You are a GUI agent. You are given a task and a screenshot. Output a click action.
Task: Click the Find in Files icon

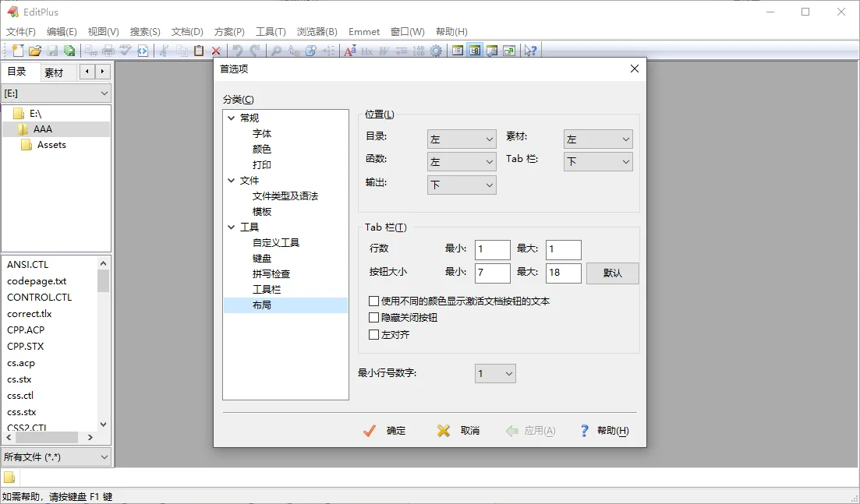[x=310, y=51]
